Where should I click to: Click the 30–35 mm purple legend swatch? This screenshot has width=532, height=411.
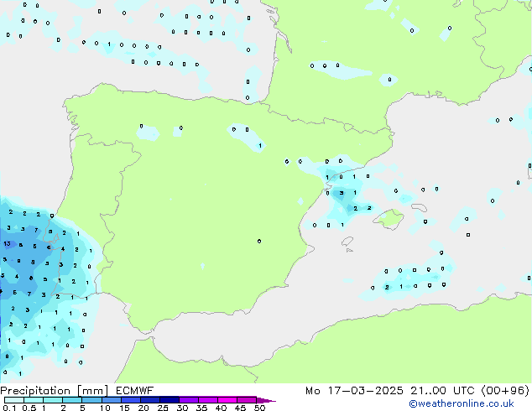point(189,400)
